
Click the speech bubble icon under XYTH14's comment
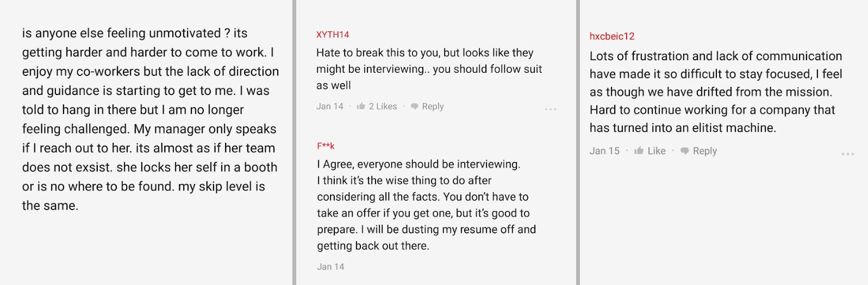415,106
